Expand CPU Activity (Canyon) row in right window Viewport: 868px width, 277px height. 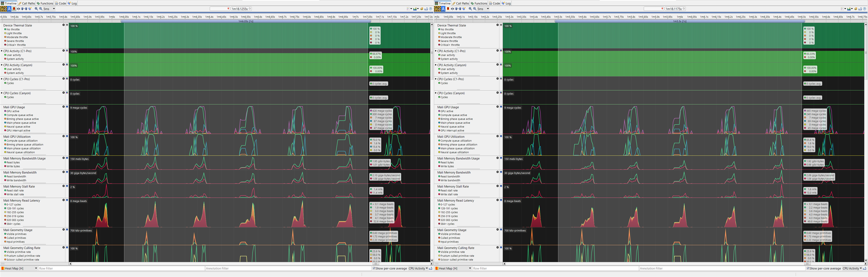click(x=436, y=65)
